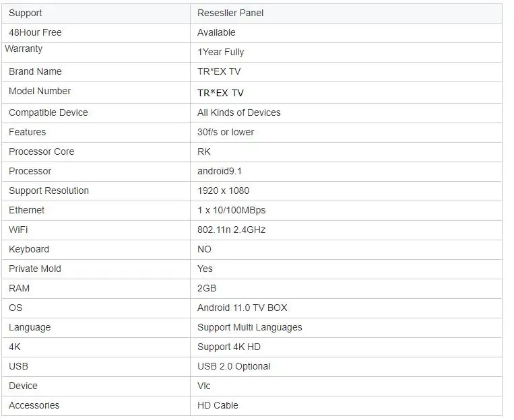Screen dimensions: 514x420
Task: Select the "Android 11.0 TV BOX" value
Action: 242,308
